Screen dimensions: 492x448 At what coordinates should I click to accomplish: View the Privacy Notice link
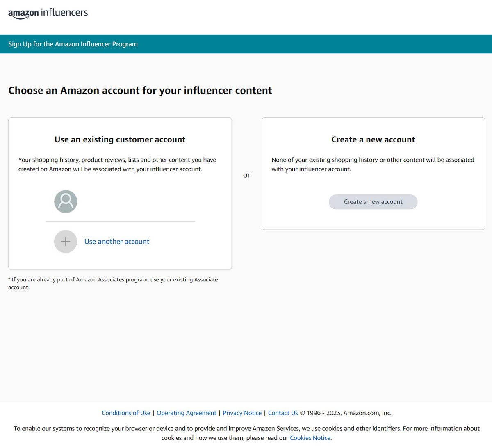point(242,413)
